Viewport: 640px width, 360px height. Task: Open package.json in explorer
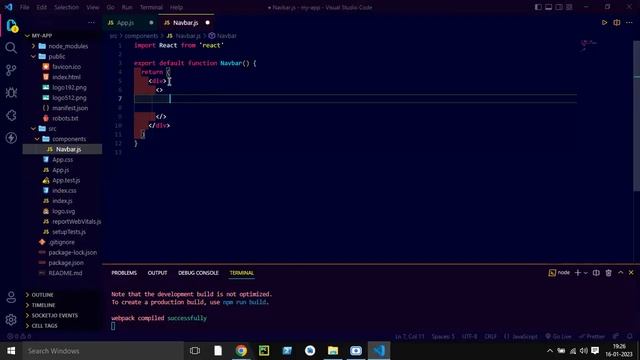pos(62,263)
